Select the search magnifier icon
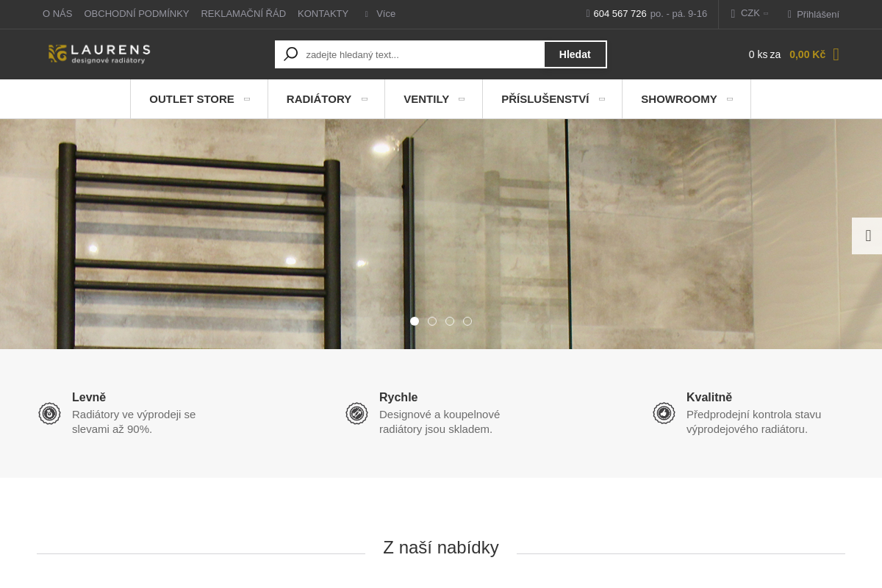This screenshot has width=882, height=588. [290, 54]
